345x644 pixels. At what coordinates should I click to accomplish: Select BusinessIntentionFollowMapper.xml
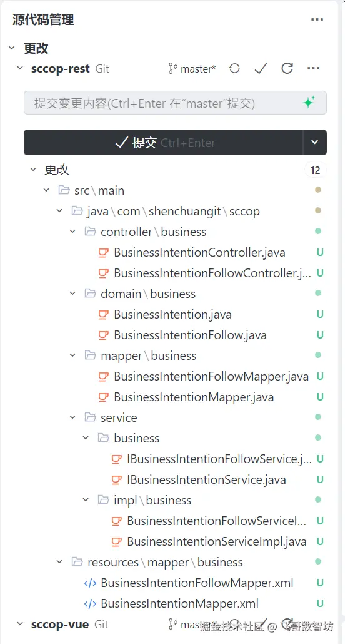(197, 583)
